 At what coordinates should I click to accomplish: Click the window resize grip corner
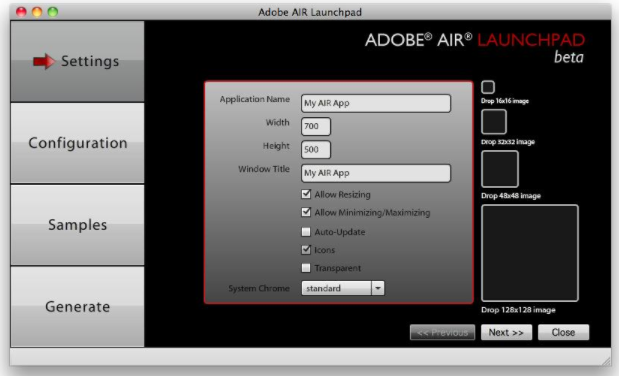[606, 360]
